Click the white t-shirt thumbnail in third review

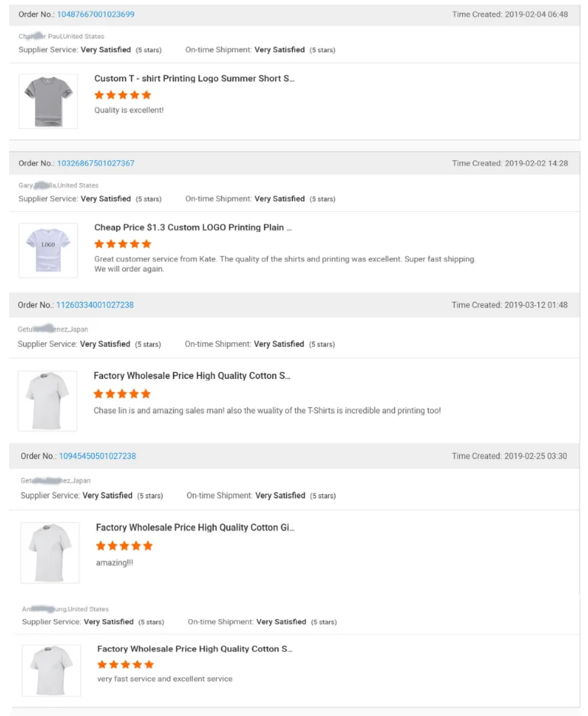[47, 401]
